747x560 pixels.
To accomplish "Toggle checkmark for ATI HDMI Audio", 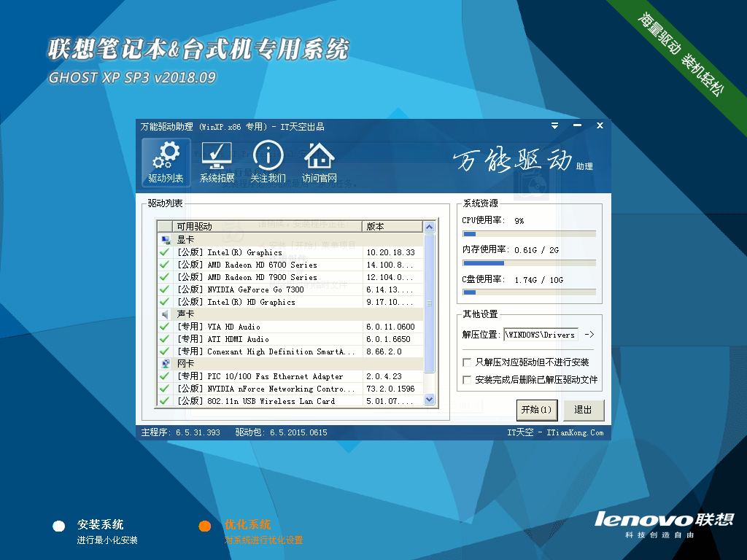I will pos(164,339).
